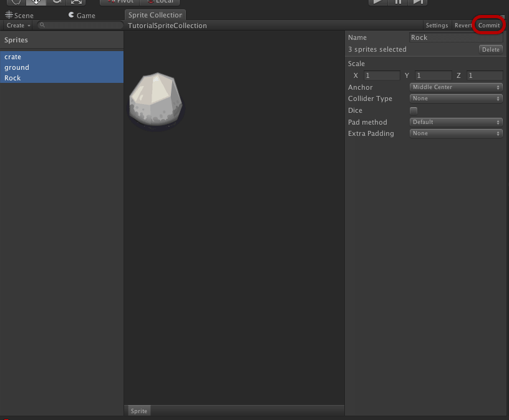Edit the Scale Y value field
This screenshot has width=509, height=420.
(x=433, y=75)
